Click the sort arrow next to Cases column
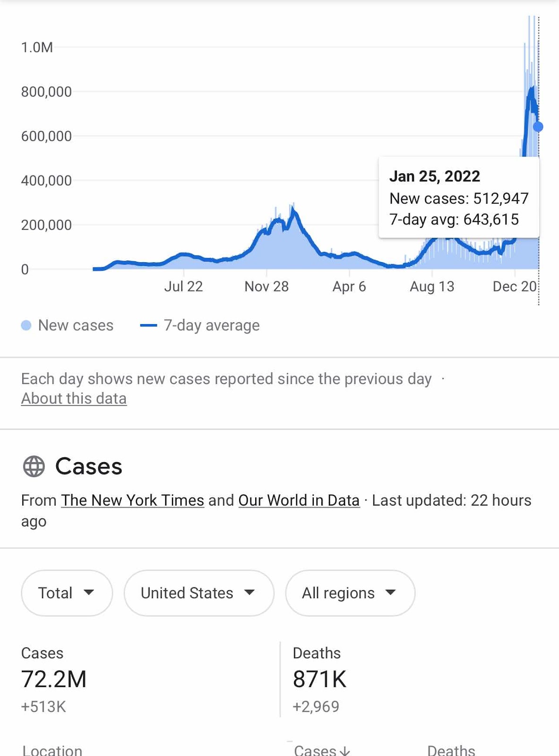559x756 pixels. point(344,751)
